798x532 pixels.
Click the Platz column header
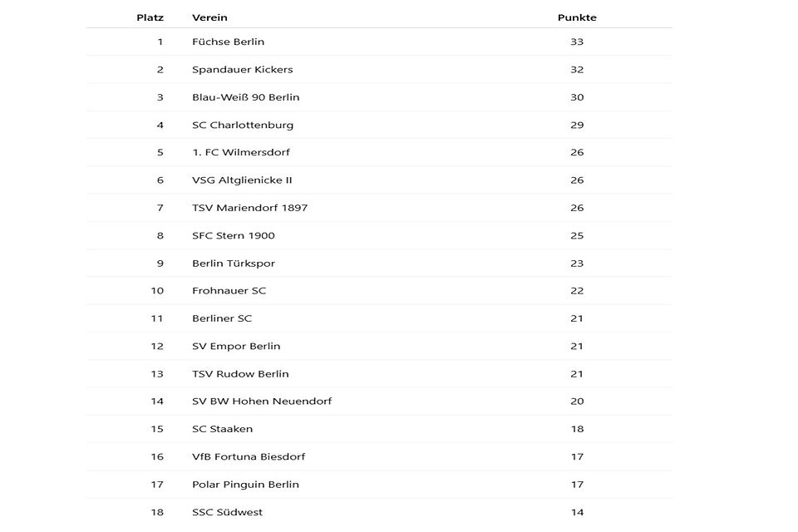click(150, 17)
